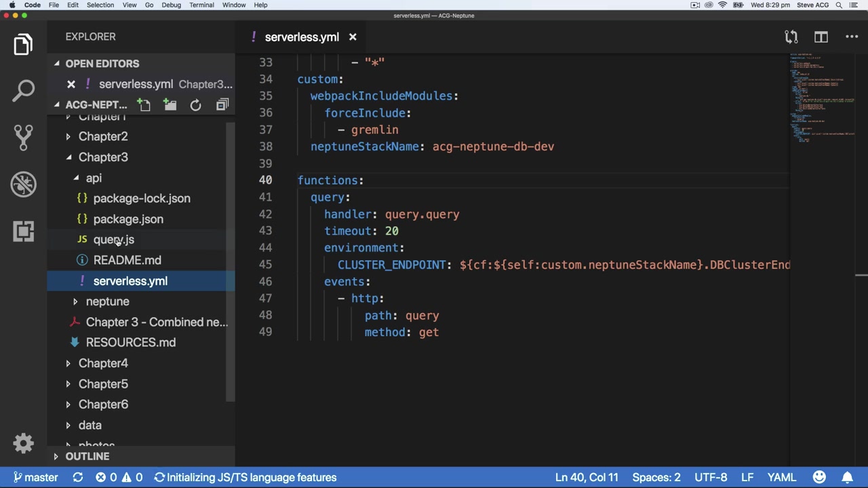Viewport: 868px width, 488px height.
Task: Open query.js from file tree
Action: click(113, 240)
